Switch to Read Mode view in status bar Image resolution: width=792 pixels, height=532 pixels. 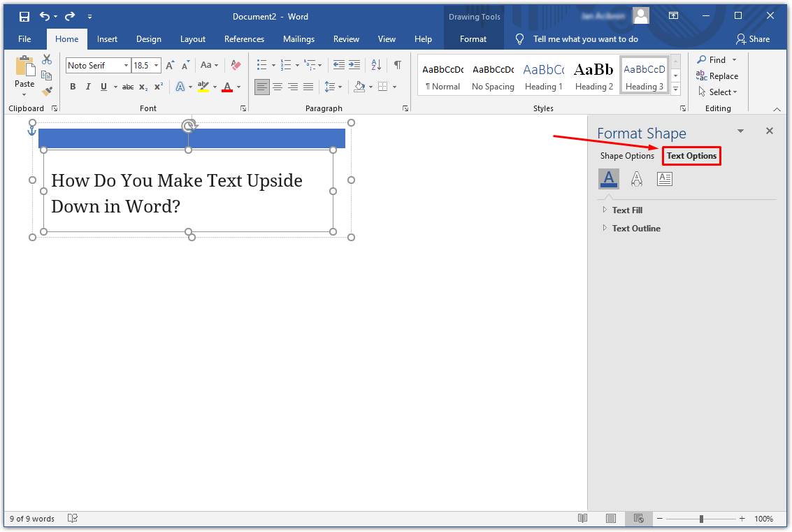582,519
